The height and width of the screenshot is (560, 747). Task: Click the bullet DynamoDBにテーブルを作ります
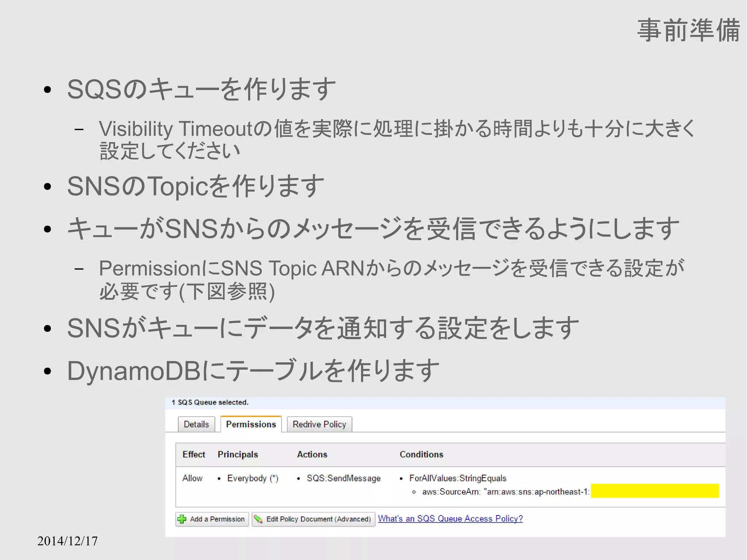tap(253, 371)
